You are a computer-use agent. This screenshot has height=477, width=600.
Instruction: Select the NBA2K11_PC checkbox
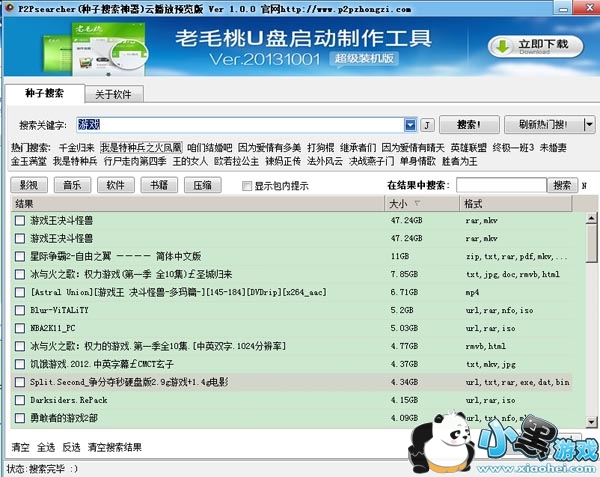coord(20,328)
